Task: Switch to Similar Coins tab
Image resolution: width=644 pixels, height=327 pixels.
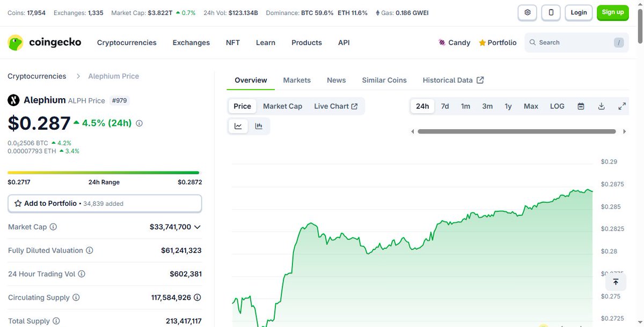Action: (384, 80)
